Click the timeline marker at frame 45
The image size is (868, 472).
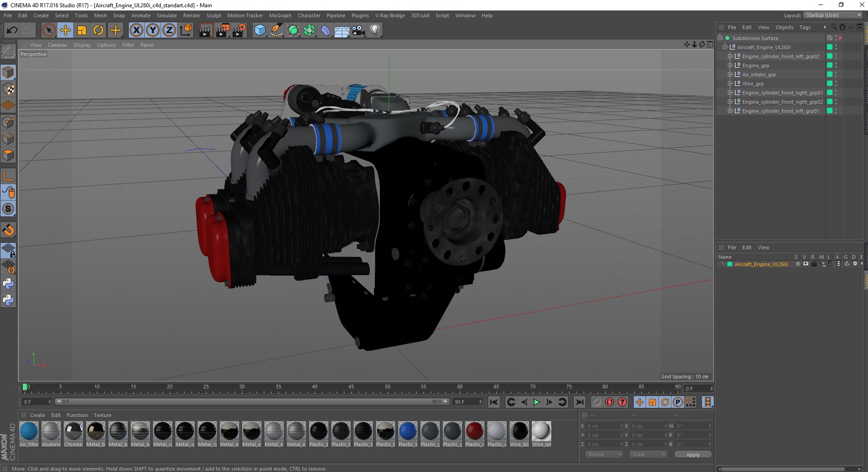351,388
